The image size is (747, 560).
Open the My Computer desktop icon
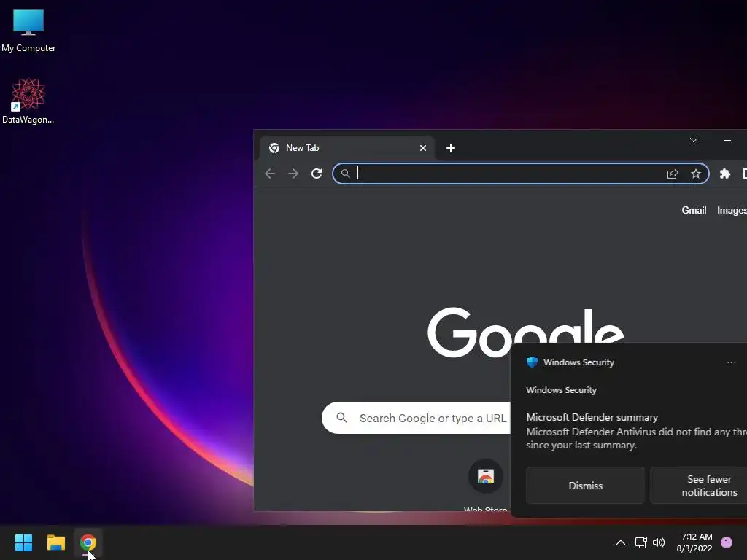28,30
